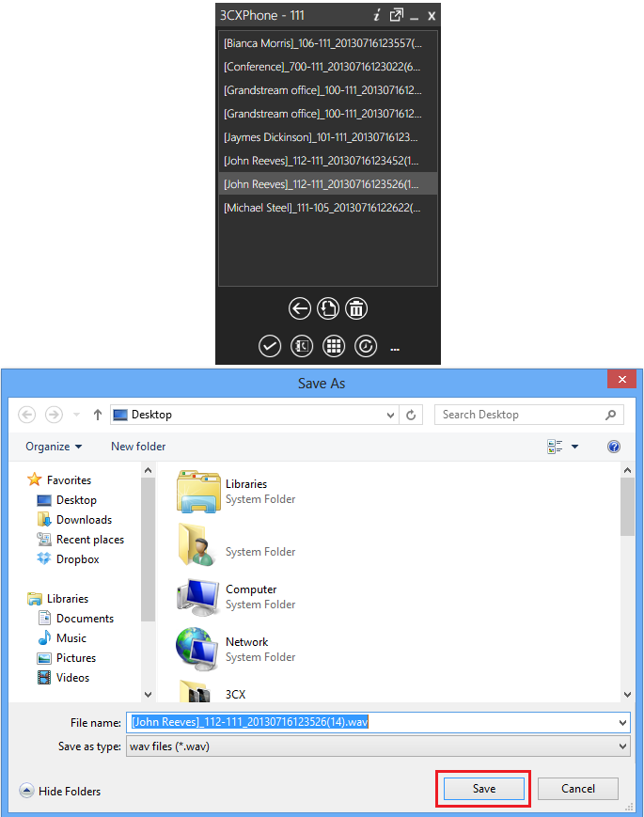This screenshot has height=817, width=644.
Task: Go up one folder level
Action: [98, 415]
